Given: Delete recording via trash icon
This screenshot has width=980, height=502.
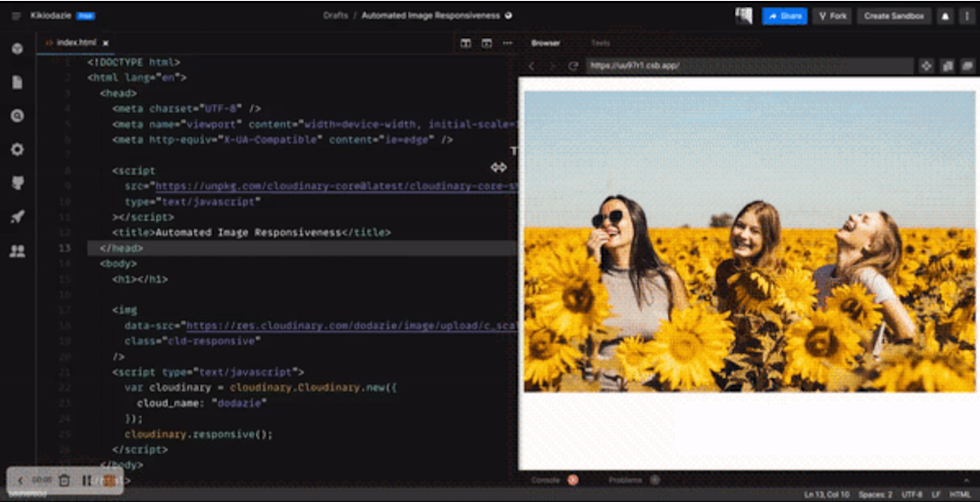Looking at the screenshot, I should point(64,480).
